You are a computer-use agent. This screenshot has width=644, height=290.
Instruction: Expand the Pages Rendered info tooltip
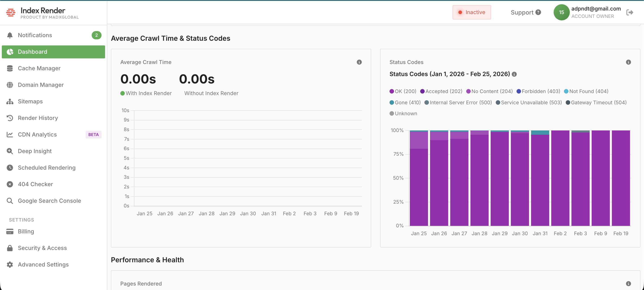(629, 284)
